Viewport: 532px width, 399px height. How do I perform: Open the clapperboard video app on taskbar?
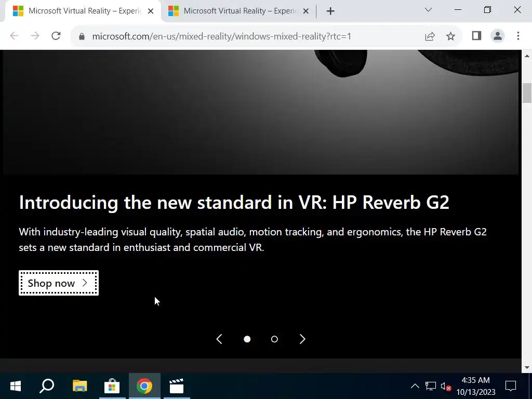tap(177, 386)
